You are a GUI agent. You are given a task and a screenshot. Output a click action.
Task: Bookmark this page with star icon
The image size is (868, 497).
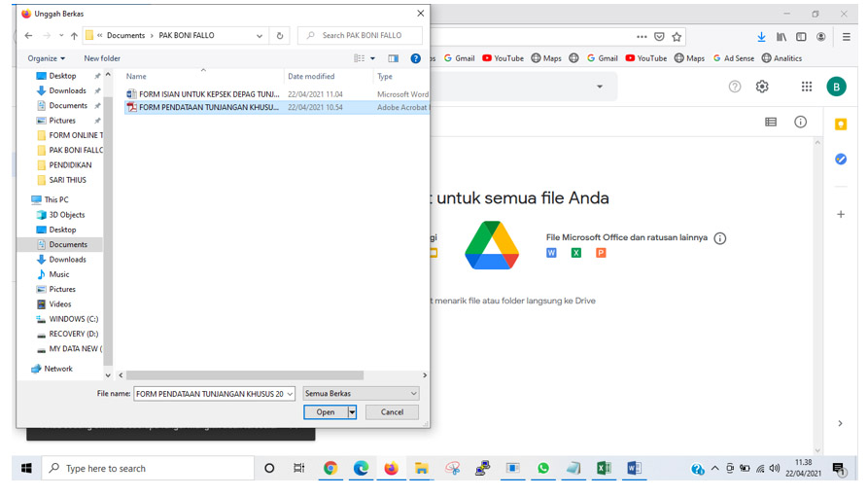(677, 37)
